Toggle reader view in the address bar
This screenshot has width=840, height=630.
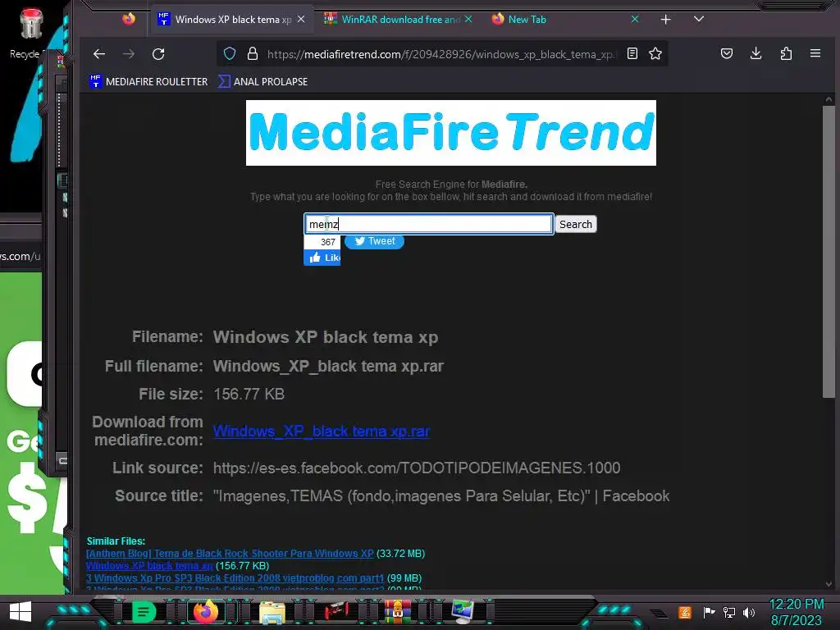point(632,53)
